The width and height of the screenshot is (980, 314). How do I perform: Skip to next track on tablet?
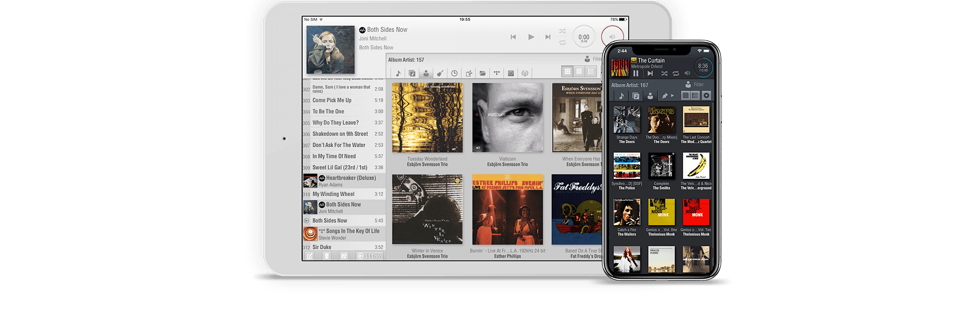(x=548, y=37)
